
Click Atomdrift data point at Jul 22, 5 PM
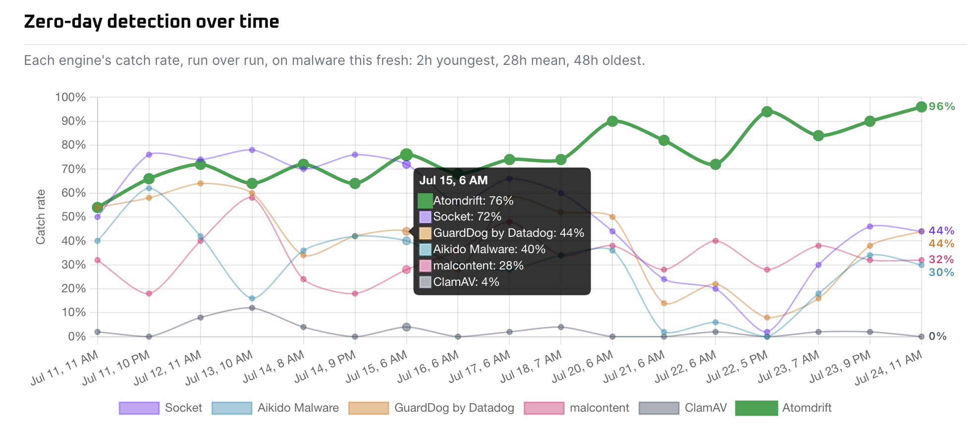pos(767,111)
